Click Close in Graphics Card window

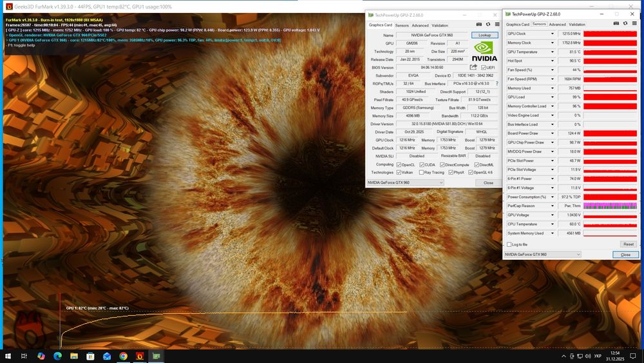pos(488,182)
